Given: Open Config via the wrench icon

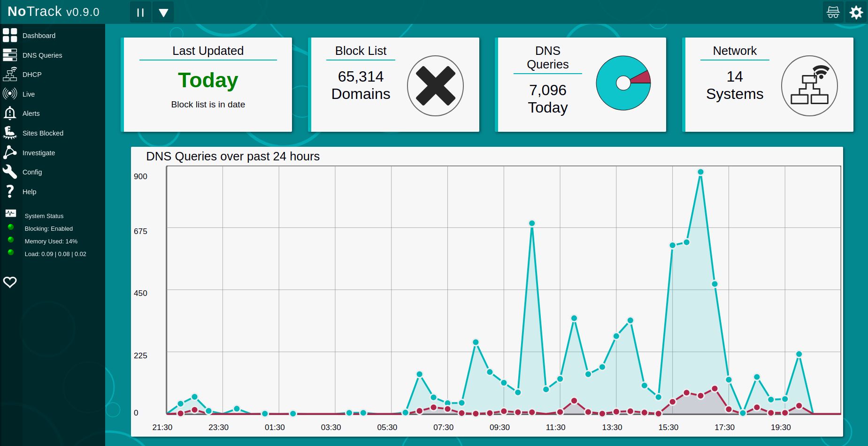Looking at the screenshot, I should (x=10, y=172).
